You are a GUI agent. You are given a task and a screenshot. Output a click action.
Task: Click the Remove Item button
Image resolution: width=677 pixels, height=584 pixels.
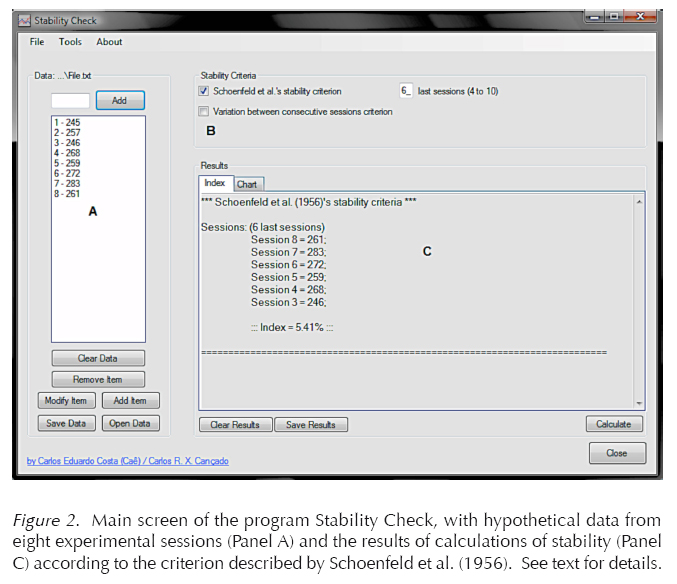[x=98, y=380]
